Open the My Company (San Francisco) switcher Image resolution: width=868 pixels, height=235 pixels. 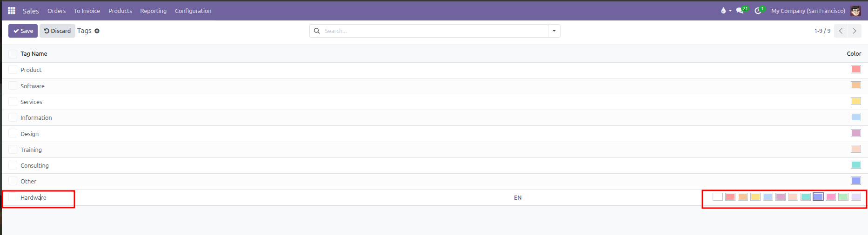808,11
